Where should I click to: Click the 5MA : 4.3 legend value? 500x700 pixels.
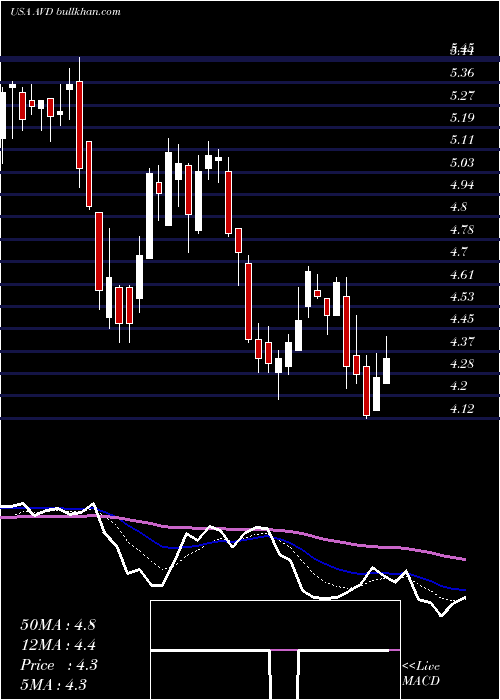(x=53, y=685)
